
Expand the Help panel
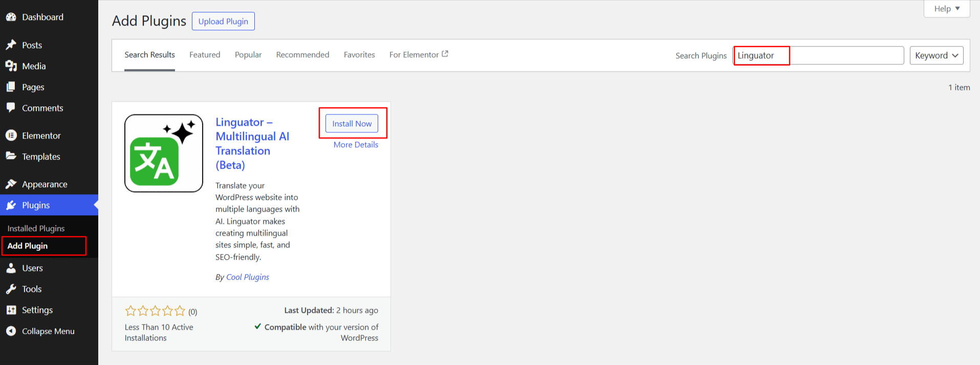(946, 9)
